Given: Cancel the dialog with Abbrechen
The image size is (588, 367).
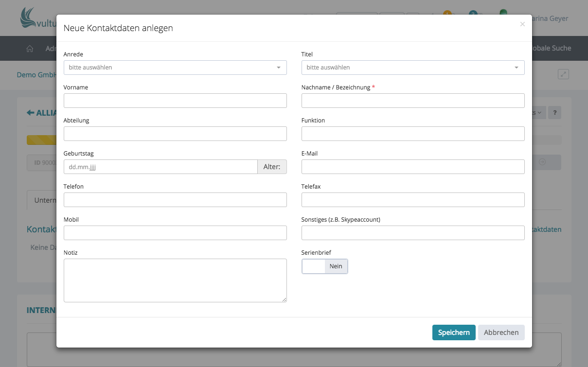Looking at the screenshot, I should pyautogui.click(x=501, y=332).
